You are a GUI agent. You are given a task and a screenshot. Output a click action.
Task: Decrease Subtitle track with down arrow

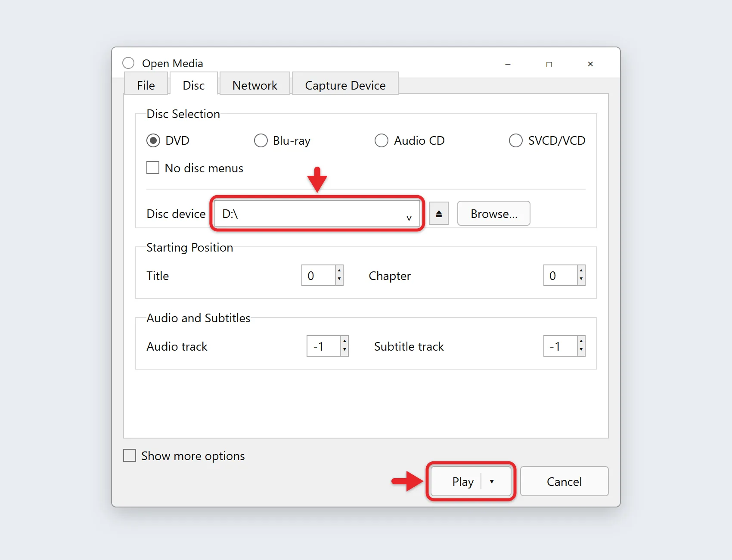[x=581, y=351]
